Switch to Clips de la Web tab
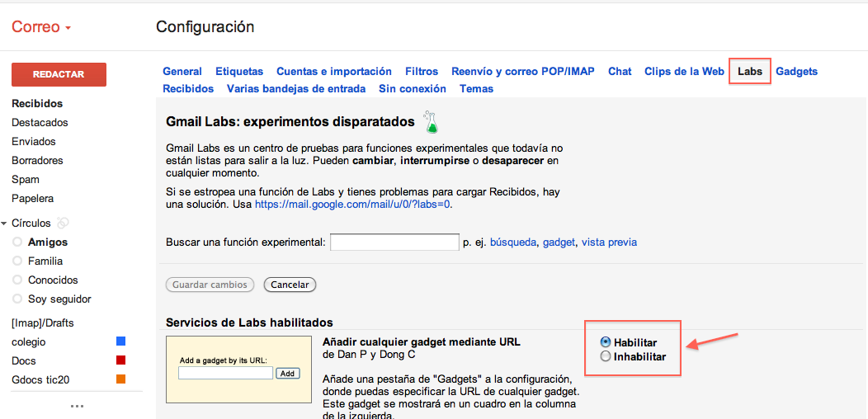This screenshot has width=868, height=419. tap(684, 72)
